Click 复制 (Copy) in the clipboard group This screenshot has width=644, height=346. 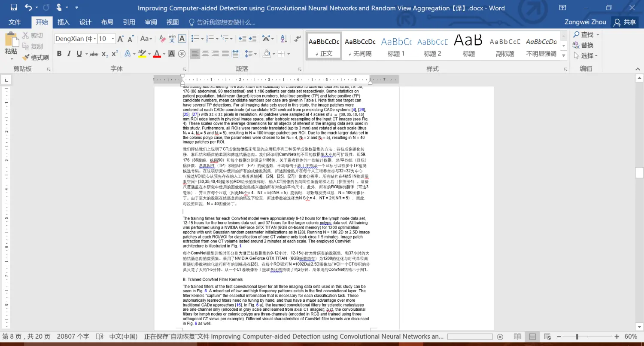[x=33, y=46]
